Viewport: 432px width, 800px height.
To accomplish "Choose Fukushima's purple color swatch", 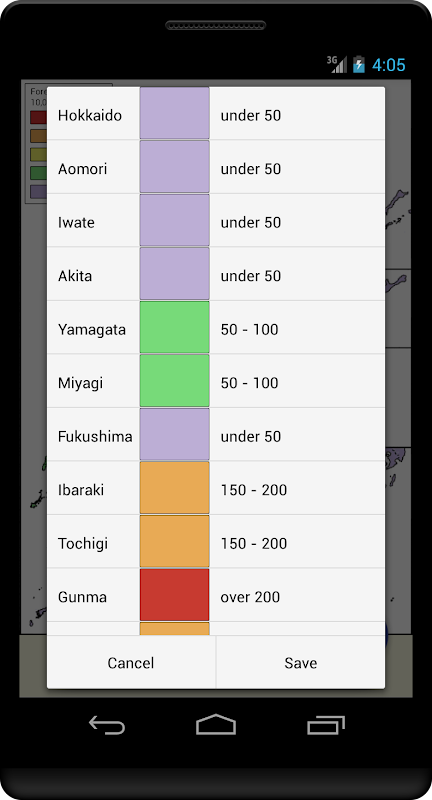I will [174, 434].
